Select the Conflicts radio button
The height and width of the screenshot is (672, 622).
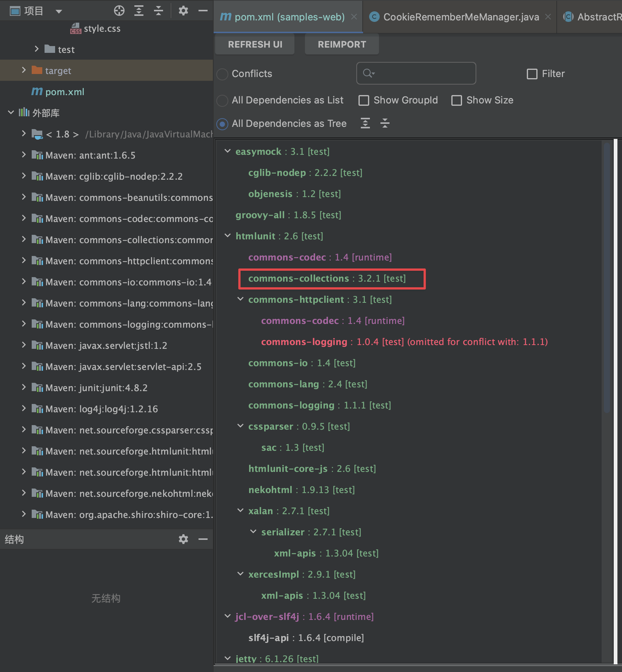(x=223, y=74)
